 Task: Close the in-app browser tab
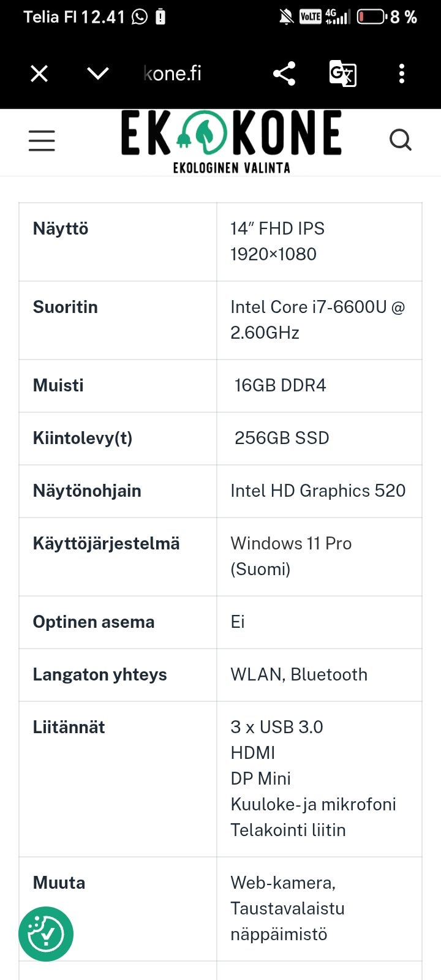click(39, 74)
